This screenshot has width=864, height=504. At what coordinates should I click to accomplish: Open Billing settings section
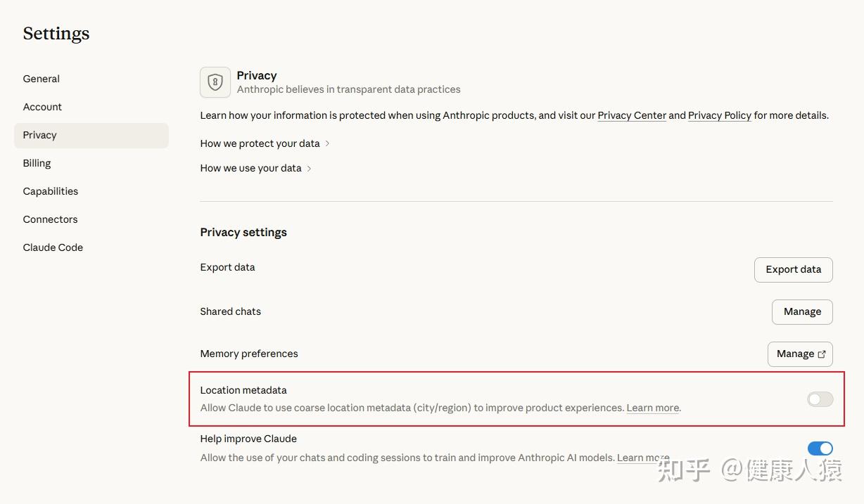click(37, 163)
